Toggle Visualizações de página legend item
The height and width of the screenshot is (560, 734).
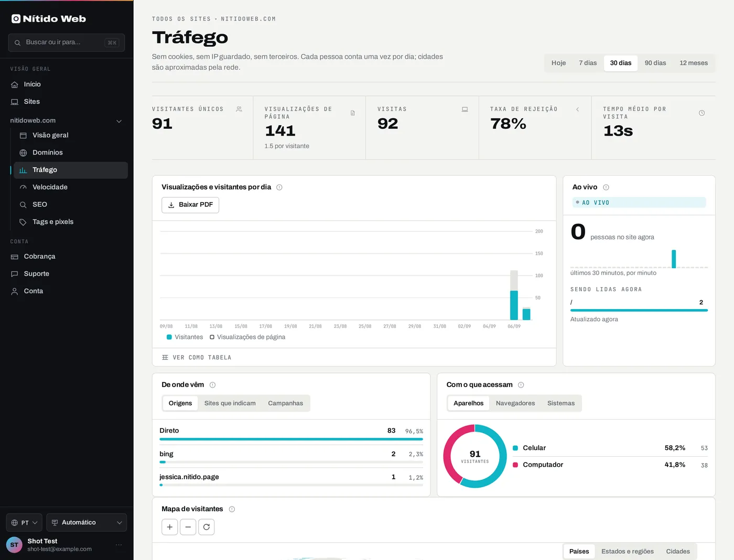pyautogui.click(x=247, y=337)
